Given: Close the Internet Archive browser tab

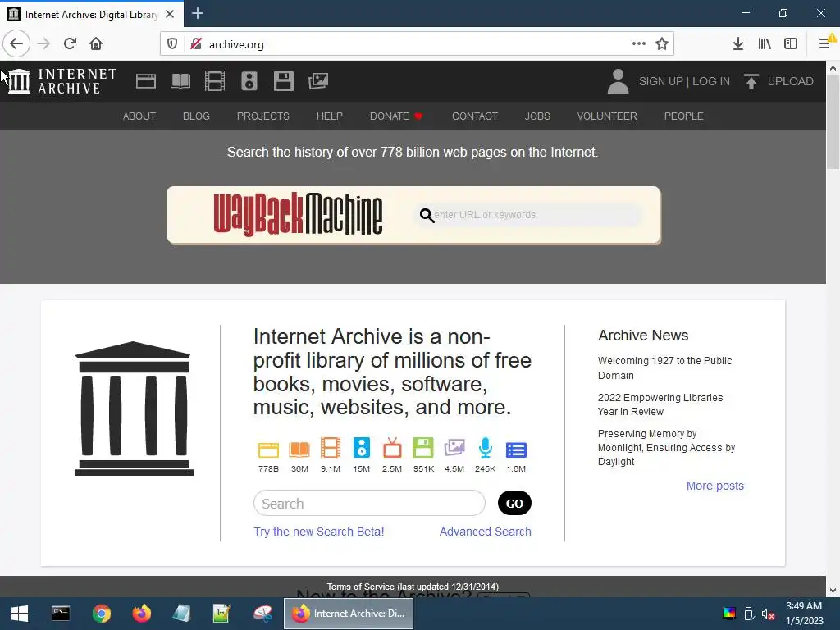Looking at the screenshot, I should pos(170,14).
